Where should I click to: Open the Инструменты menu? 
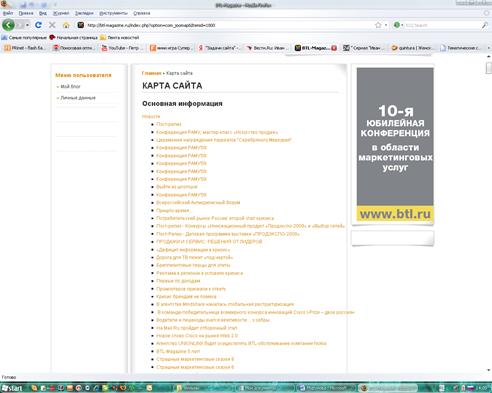(x=113, y=13)
